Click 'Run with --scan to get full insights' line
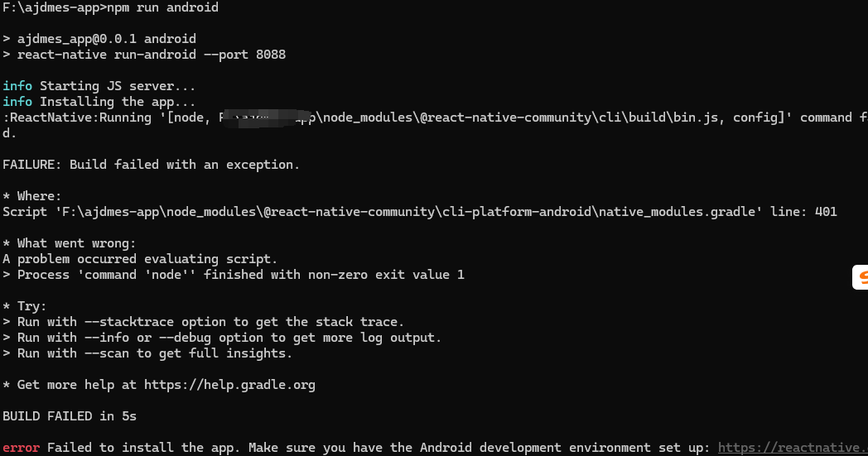 pos(147,353)
